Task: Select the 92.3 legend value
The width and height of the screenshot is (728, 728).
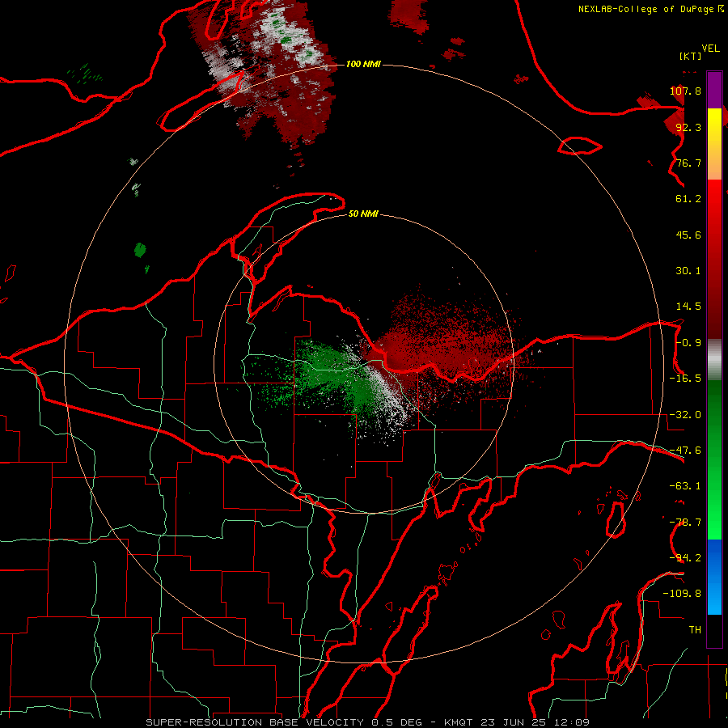Action: [x=688, y=127]
